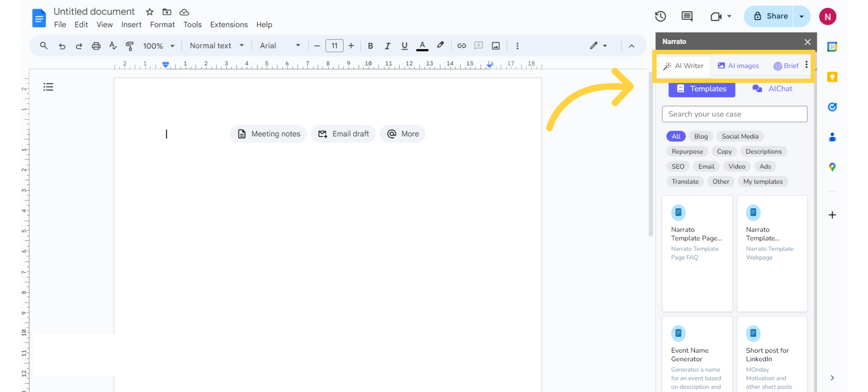This screenshot has height=392, width=868.
Task: Insert an image from toolbar
Action: (x=496, y=46)
